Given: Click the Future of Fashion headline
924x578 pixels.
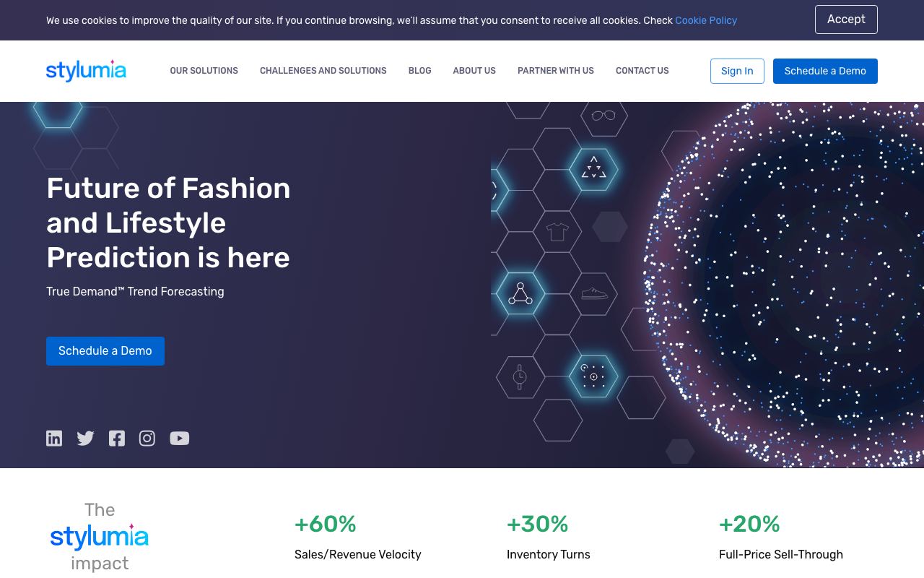Looking at the screenshot, I should click(168, 223).
